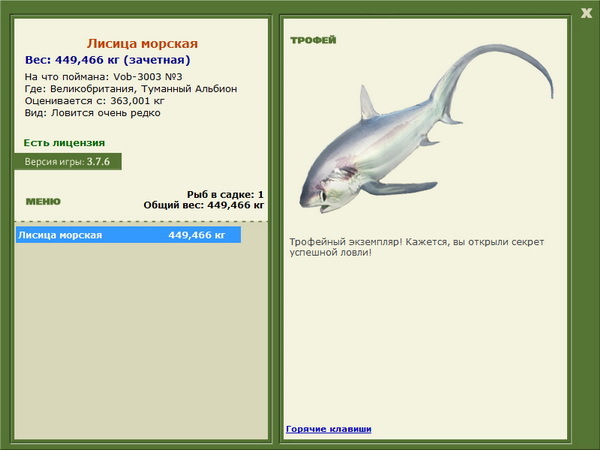
Task: Click the Трофейный экземпляр message text
Action: coord(417,247)
